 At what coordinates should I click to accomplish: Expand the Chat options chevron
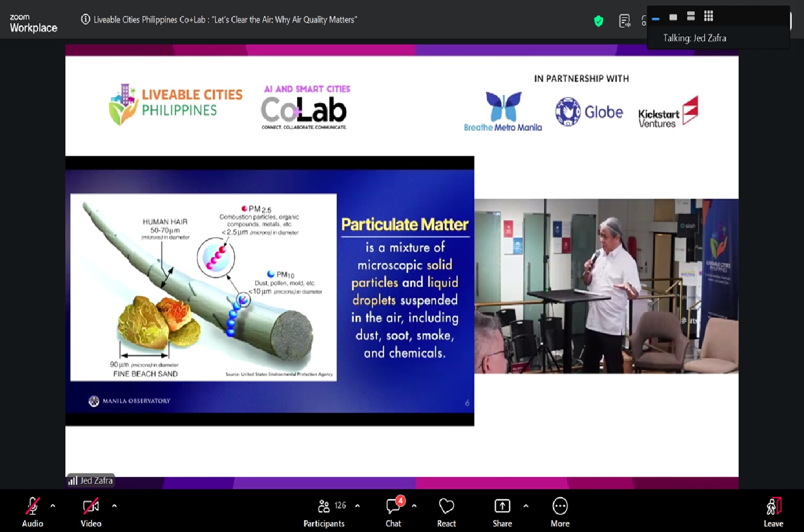414,506
